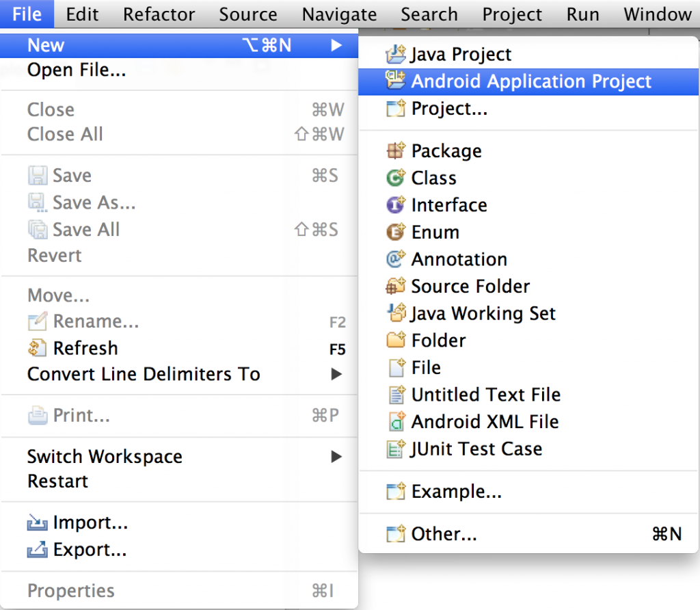Image resolution: width=700 pixels, height=610 pixels.
Task: Click the Android XML File icon
Action: pyautogui.click(x=396, y=421)
